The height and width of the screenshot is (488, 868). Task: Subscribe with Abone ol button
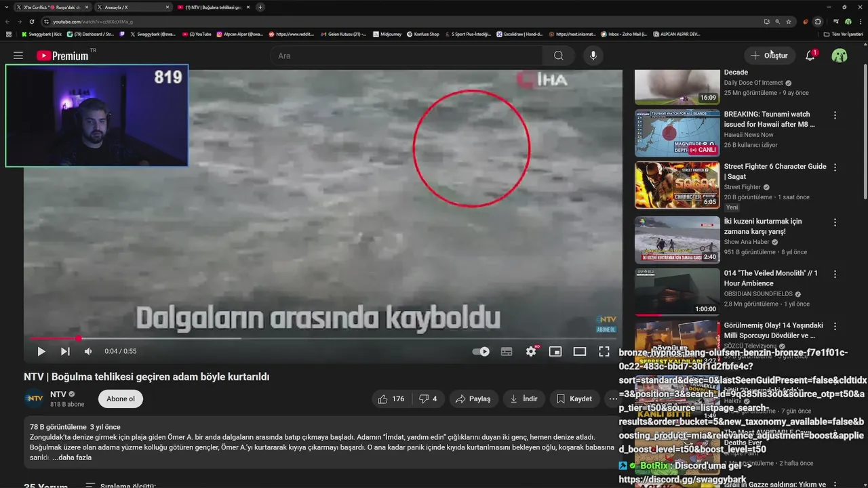click(x=121, y=399)
